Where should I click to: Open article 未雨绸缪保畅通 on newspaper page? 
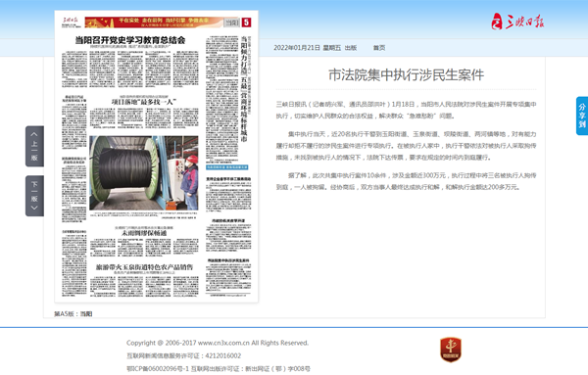[x=144, y=233]
